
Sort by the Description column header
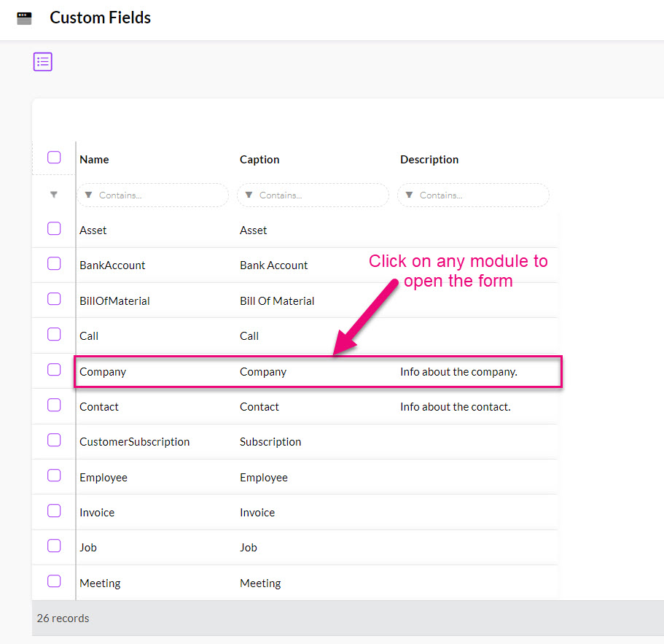point(429,160)
